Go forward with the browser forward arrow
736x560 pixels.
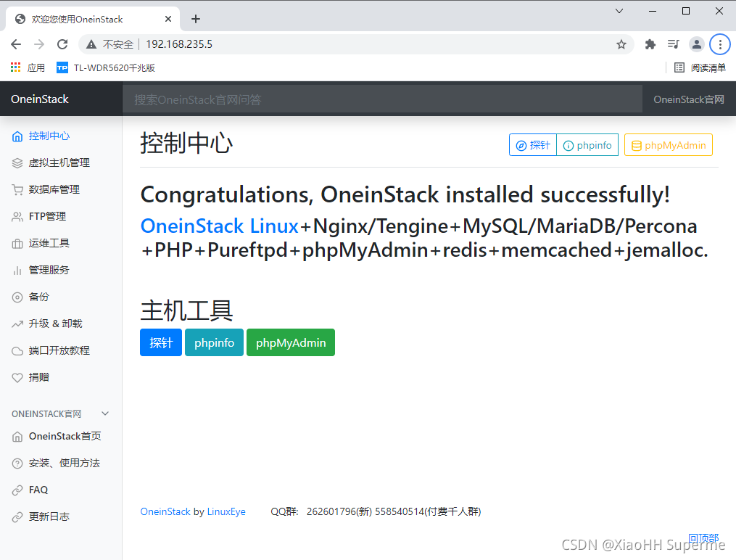coord(39,44)
